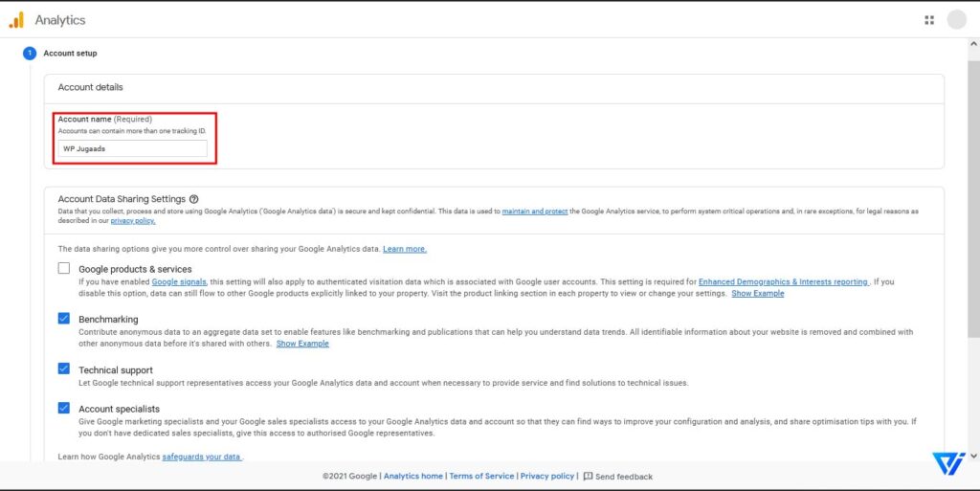
Task: Click the Google Analytics logo icon
Action: [x=16, y=20]
